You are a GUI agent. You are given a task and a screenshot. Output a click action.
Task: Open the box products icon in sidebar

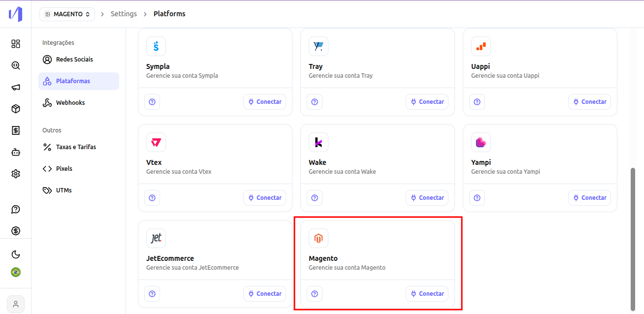click(16, 109)
